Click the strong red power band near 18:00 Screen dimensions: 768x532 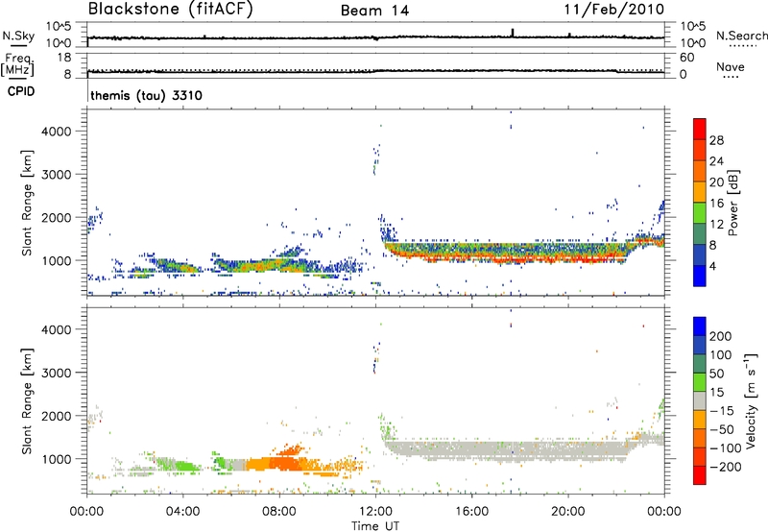521,258
